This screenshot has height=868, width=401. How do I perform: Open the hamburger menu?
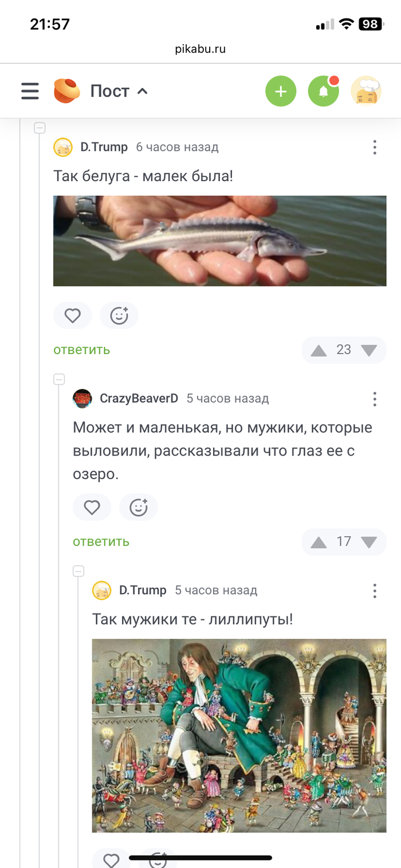tap(30, 91)
